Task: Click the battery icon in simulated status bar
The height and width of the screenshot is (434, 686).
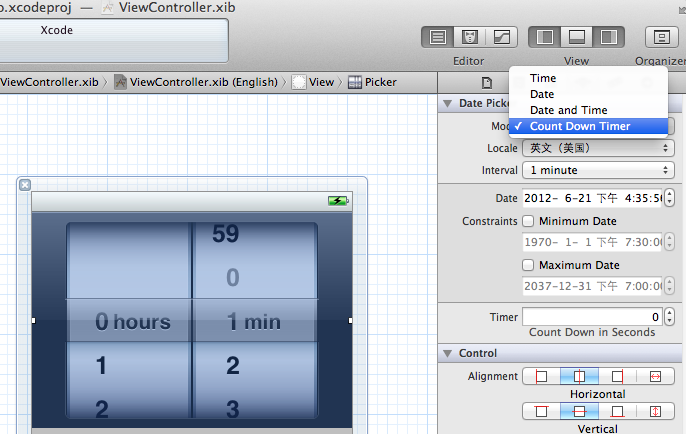Action: (338, 201)
